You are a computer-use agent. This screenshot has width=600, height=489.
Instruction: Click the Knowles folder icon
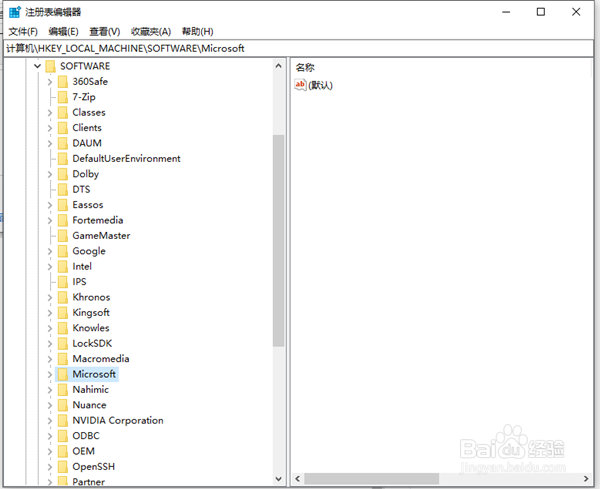tap(63, 328)
